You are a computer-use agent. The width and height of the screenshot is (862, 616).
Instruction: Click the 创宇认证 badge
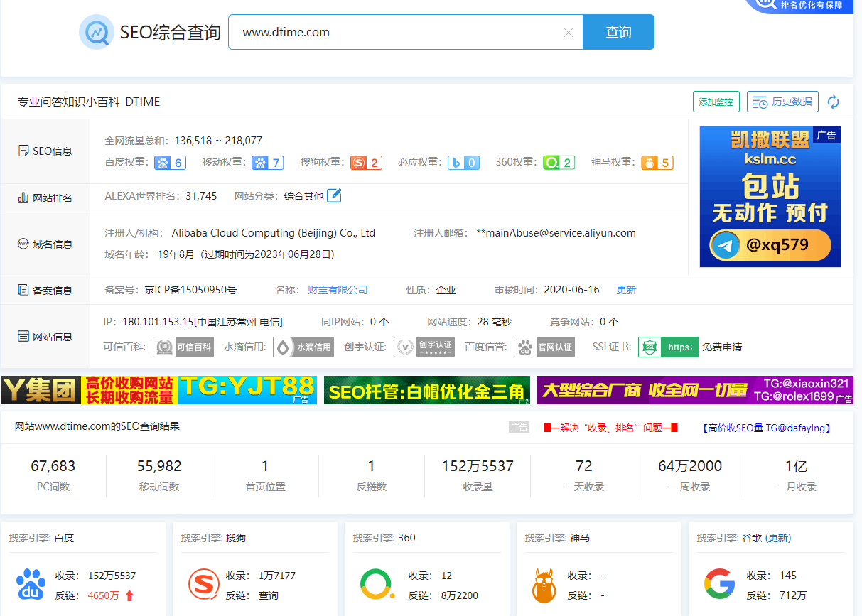[424, 347]
